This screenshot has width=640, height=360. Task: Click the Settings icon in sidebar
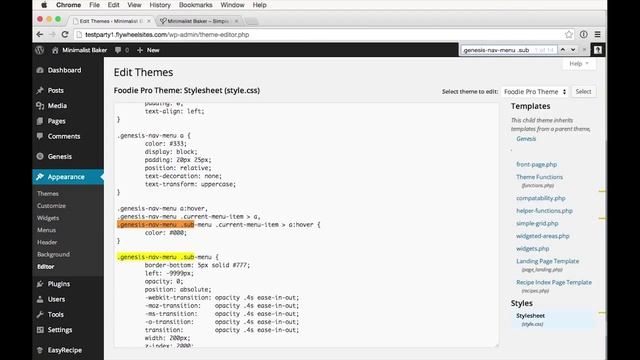tap(40, 330)
